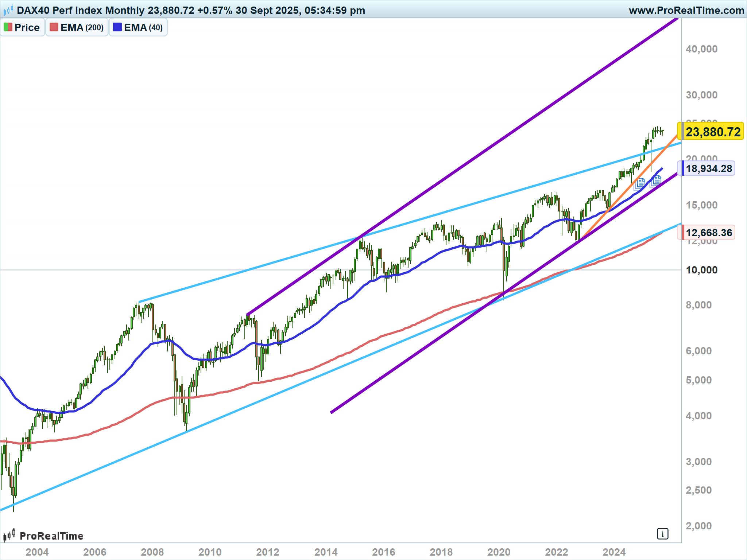Click the blue EMA (40) color square
747x560 pixels.
[117, 27]
